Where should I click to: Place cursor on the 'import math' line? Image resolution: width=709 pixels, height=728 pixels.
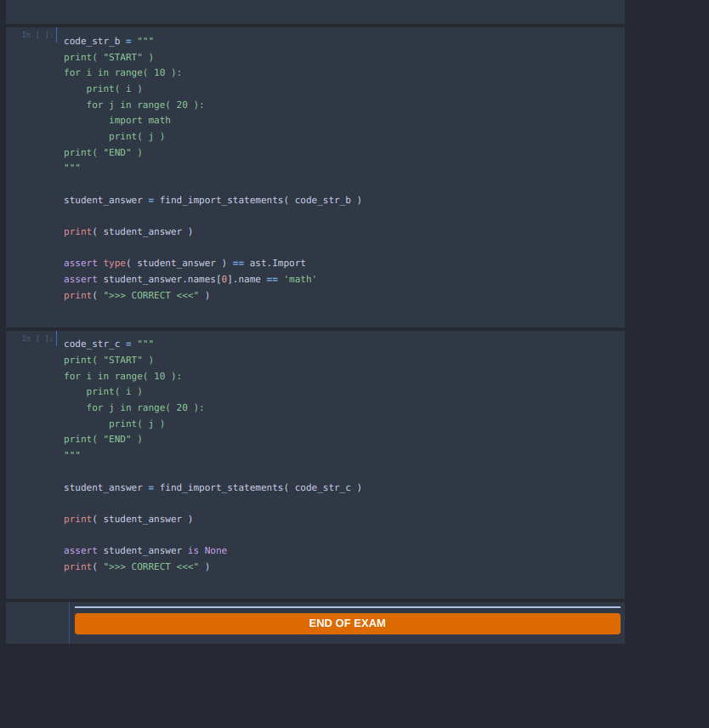coord(139,120)
